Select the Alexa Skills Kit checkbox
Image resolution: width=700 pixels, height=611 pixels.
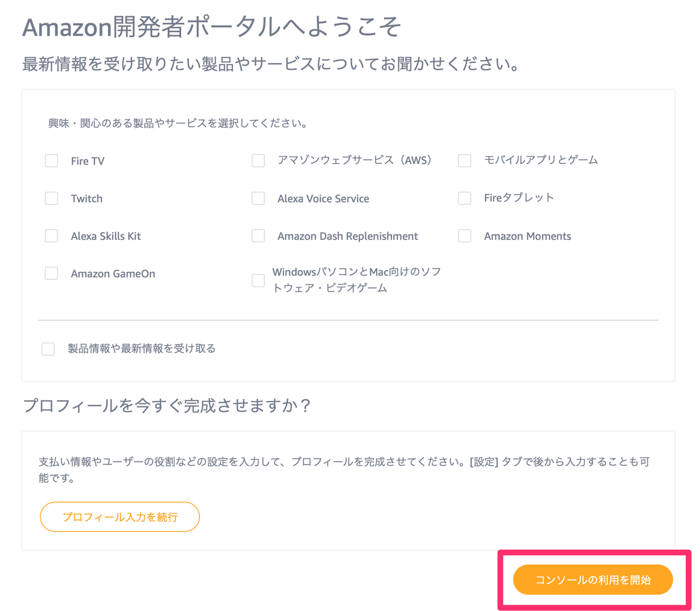point(51,236)
